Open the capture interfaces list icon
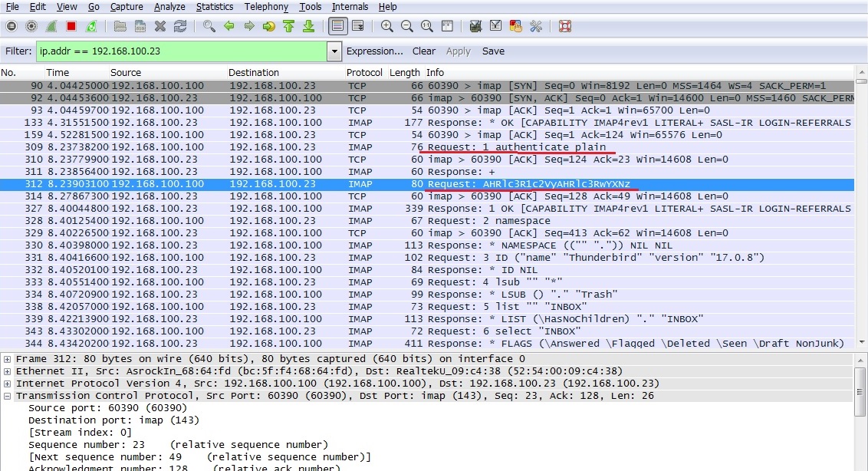 11,26
